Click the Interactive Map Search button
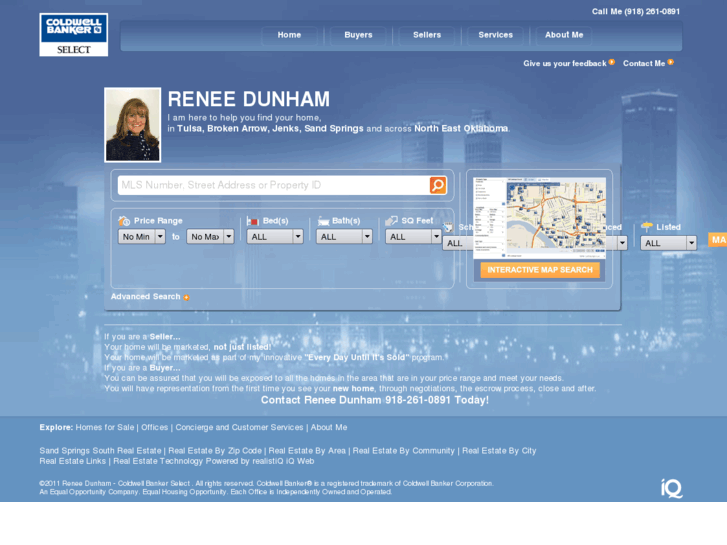Image resolution: width=727 pixels, height=545 pixels. tap(540, 270)
